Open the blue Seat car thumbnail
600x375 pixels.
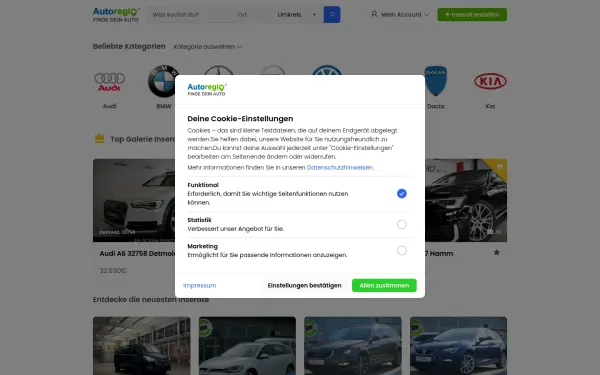[458, 346]
